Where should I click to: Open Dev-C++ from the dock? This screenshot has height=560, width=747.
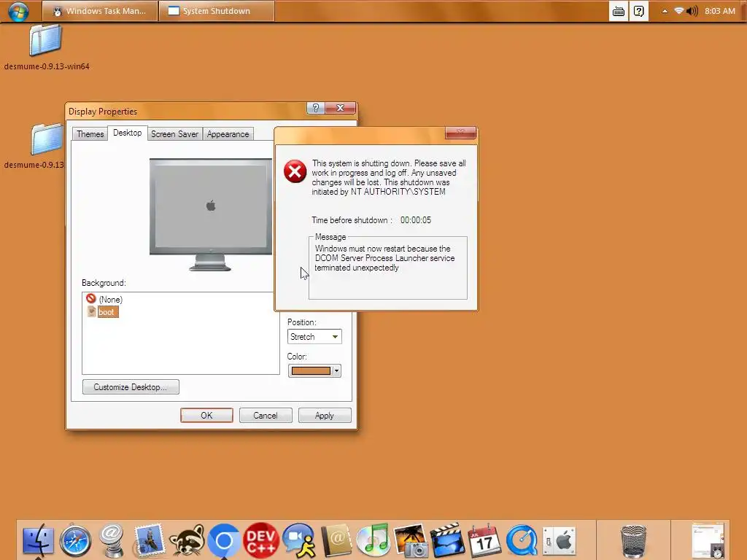(x=261, y=541)
